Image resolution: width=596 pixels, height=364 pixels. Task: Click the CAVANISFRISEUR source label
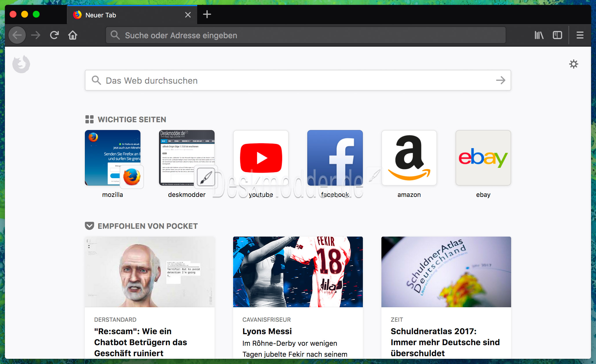point(266,320)
